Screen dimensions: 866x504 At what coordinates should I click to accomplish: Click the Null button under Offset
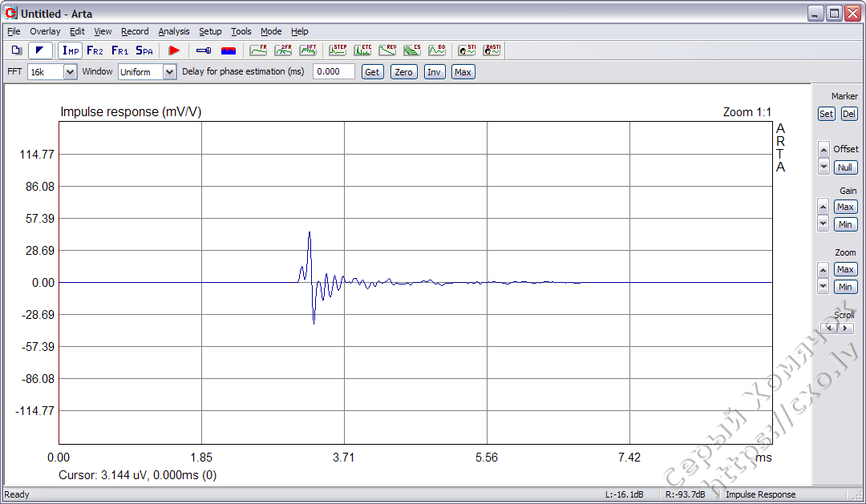[845, 167]
